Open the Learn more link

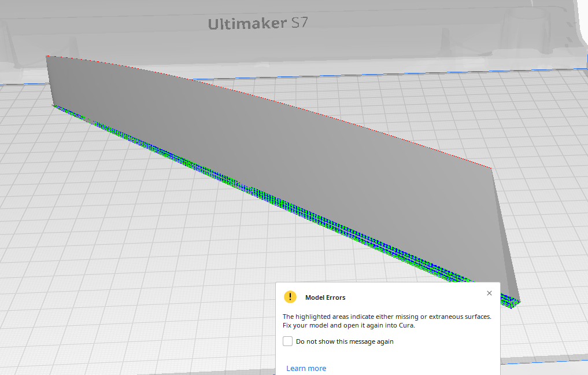306,368
